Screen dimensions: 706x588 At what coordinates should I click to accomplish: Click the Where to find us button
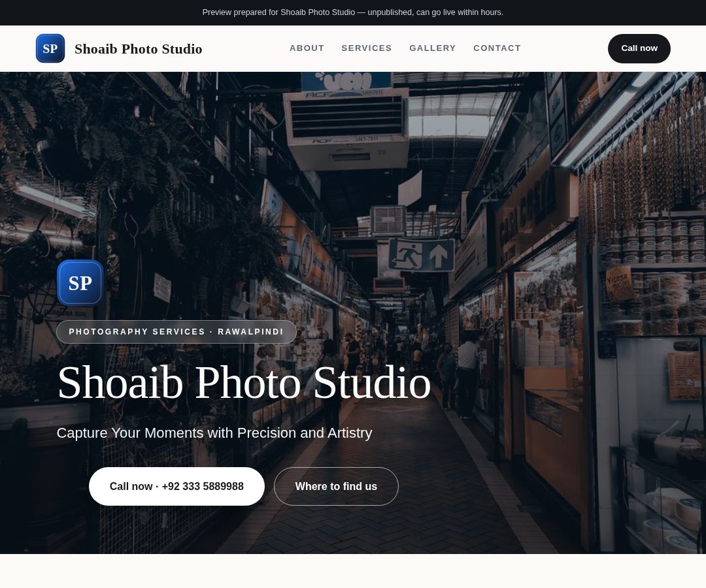point(336,486)
